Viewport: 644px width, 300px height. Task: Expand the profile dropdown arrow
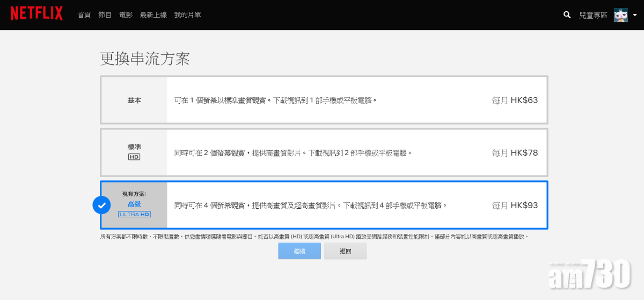[x=634, y=16]
